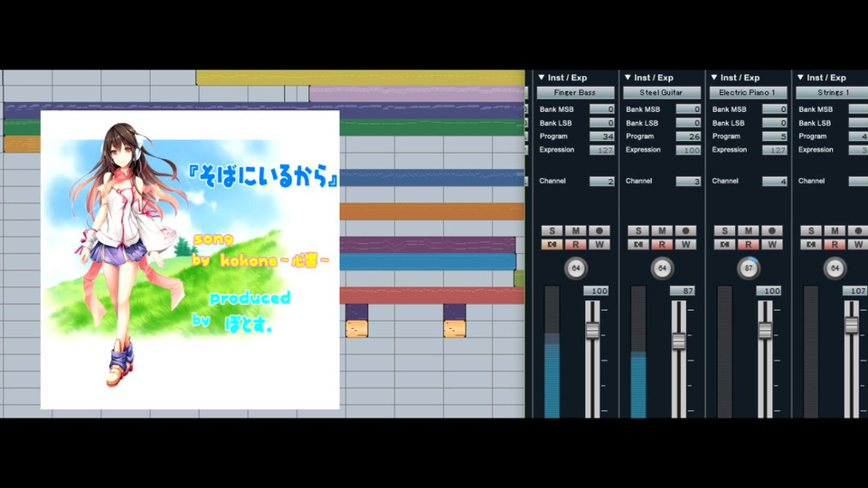Solo the Electric Piano 1 channel
Screen dimensions: 868x488
pos(724,230)
